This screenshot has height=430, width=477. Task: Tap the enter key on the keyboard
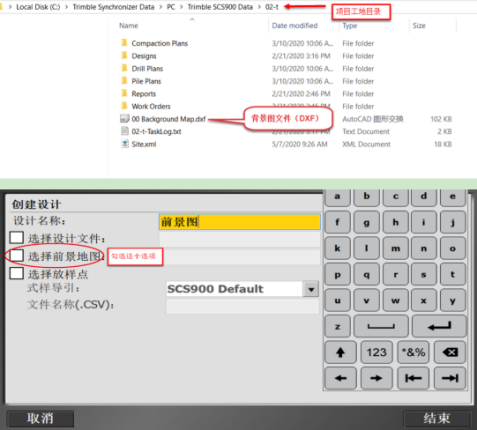pos(439,326)
